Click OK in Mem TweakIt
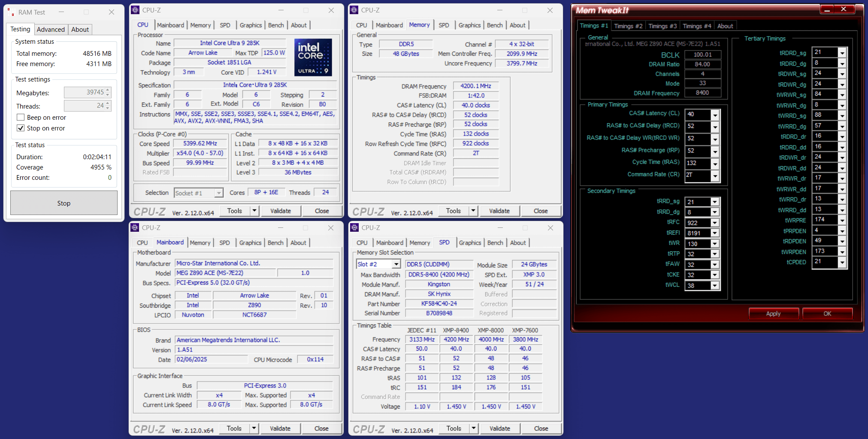This screenshot has width=868, height=439. (827, 314)
